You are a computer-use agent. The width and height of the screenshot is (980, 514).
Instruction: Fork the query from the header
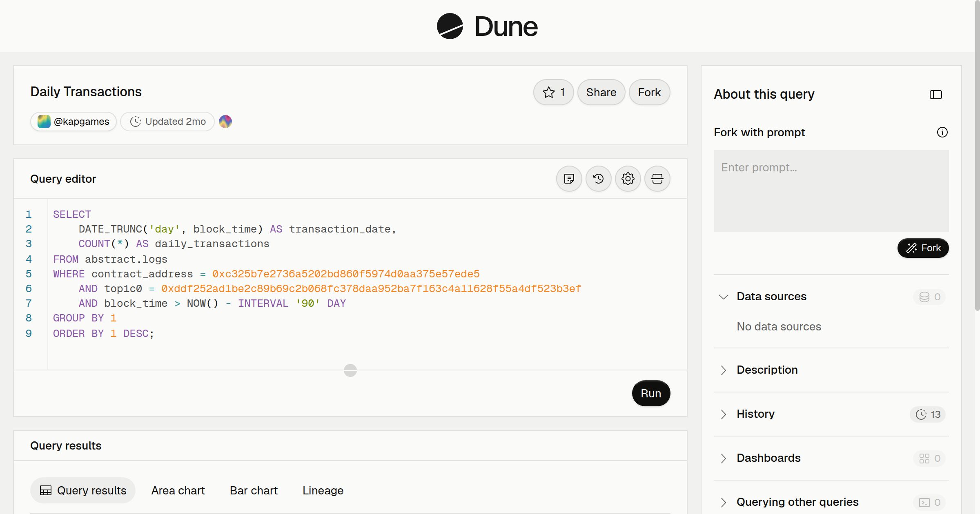pos(649,92)
